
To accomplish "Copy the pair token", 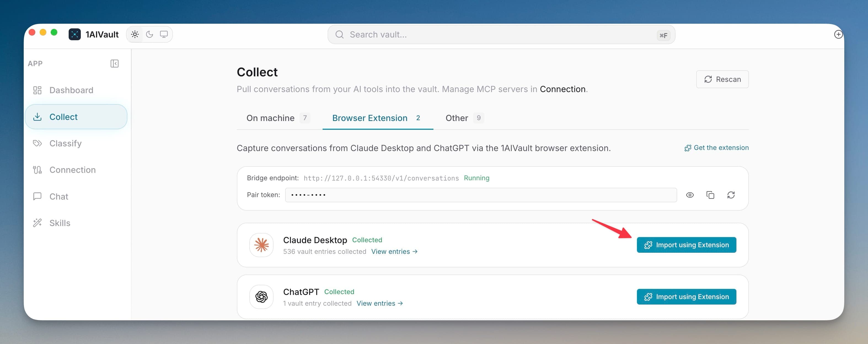I will tap(710, 195).
